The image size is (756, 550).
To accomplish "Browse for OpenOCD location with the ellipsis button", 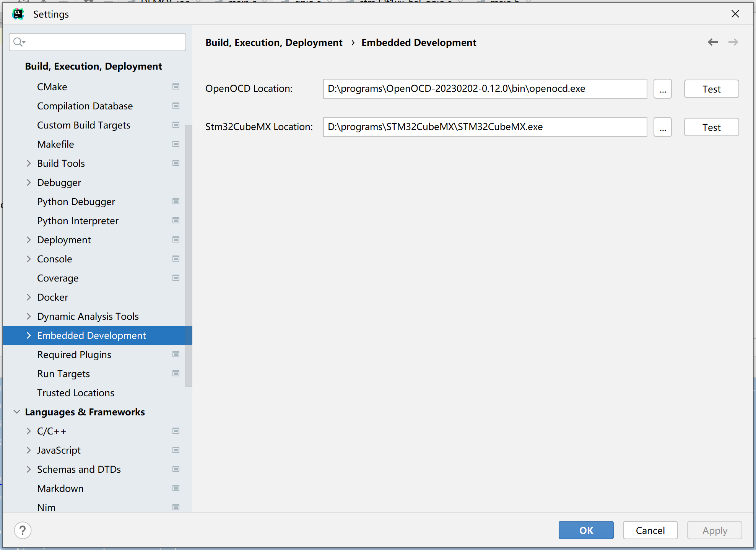I will click(662, 89).
